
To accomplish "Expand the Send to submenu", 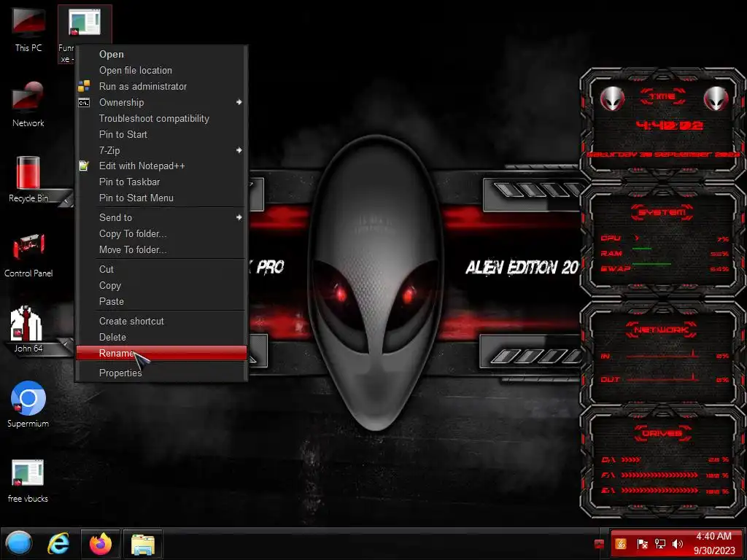I will point(161,217).
